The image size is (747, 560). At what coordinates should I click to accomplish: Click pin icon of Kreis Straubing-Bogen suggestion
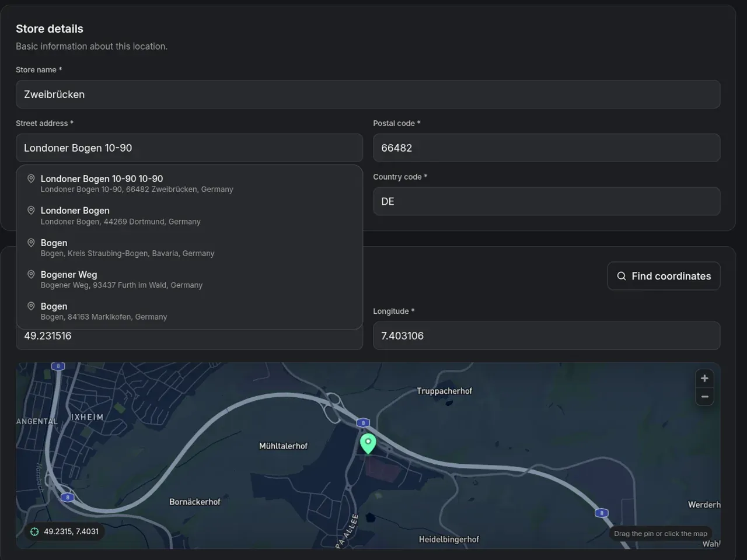pos(31,242)
